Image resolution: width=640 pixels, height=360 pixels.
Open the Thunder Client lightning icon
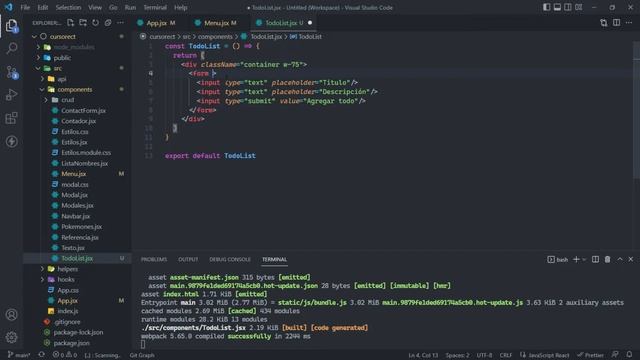point(11,142)
